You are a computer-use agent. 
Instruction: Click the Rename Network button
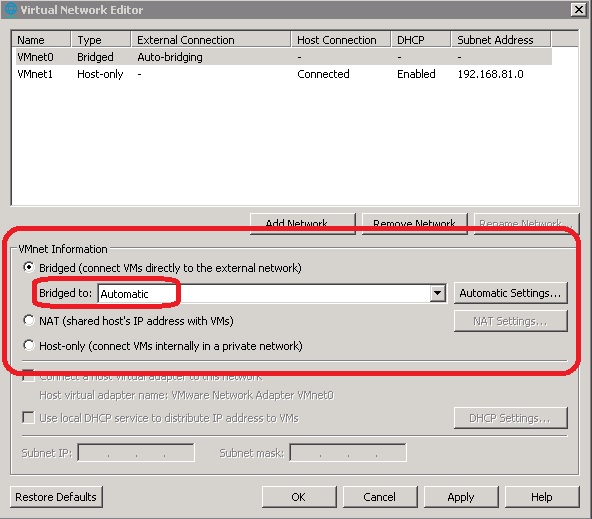526,223
